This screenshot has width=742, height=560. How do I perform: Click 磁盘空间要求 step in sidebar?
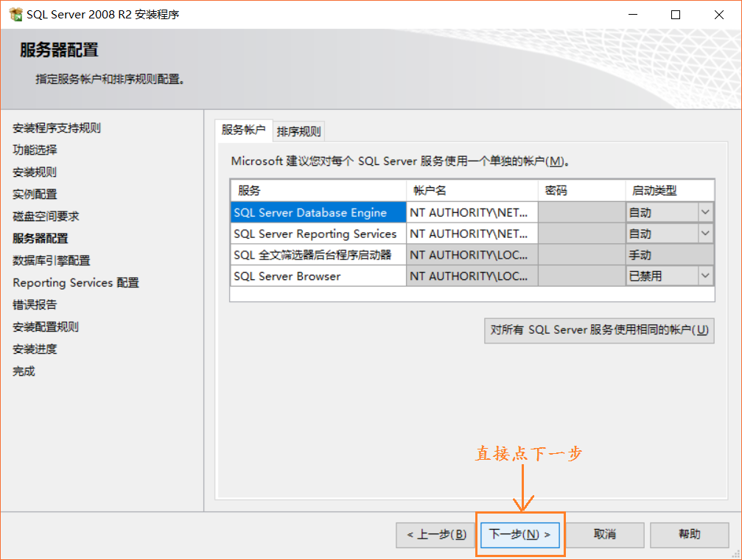[46, 217]
